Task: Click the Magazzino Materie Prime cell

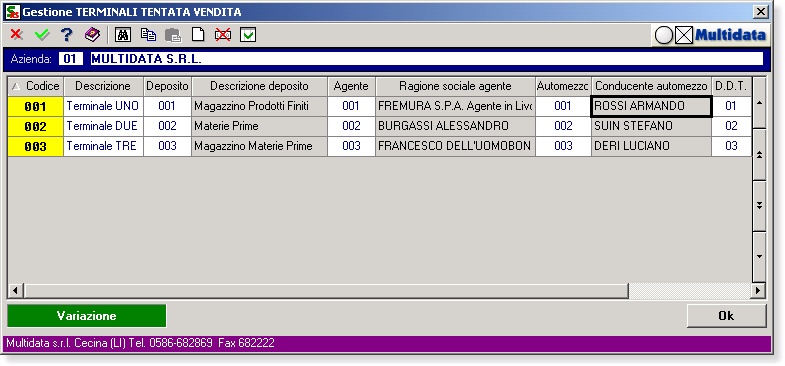Action: pos(259,146)
